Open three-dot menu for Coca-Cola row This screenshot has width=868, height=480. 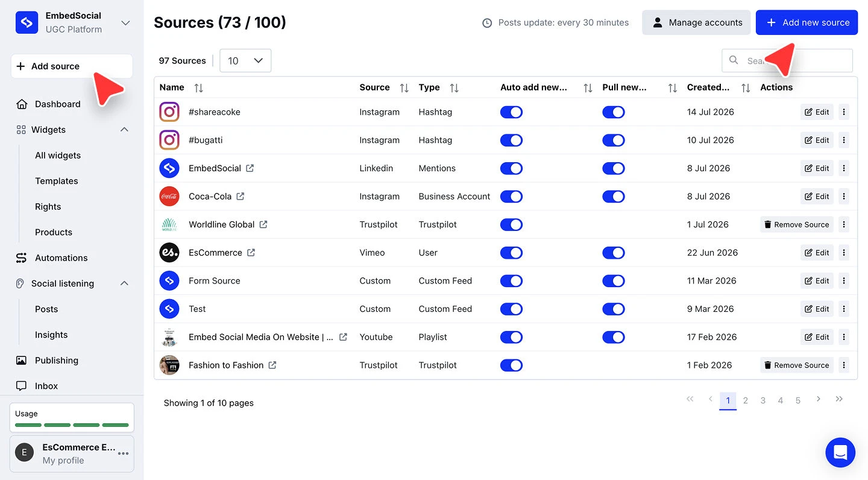pyautogui.click(x=844, y=196)
